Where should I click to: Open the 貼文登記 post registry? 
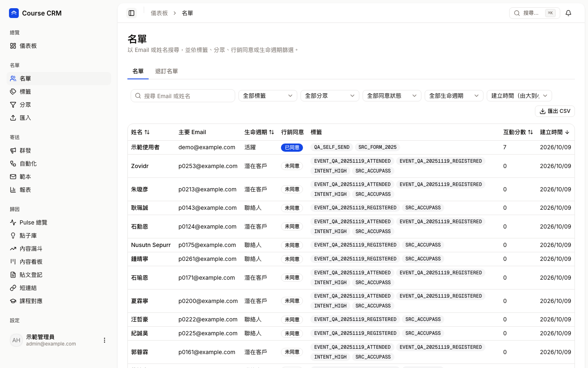coord(59,275)
